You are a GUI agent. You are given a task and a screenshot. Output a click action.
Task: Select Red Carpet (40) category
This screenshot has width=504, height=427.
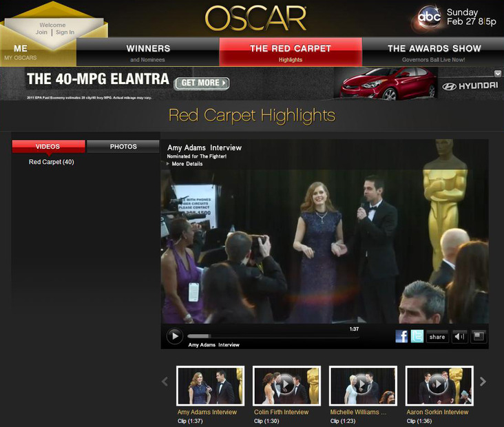pyautogui.click(x=52, y=162)
